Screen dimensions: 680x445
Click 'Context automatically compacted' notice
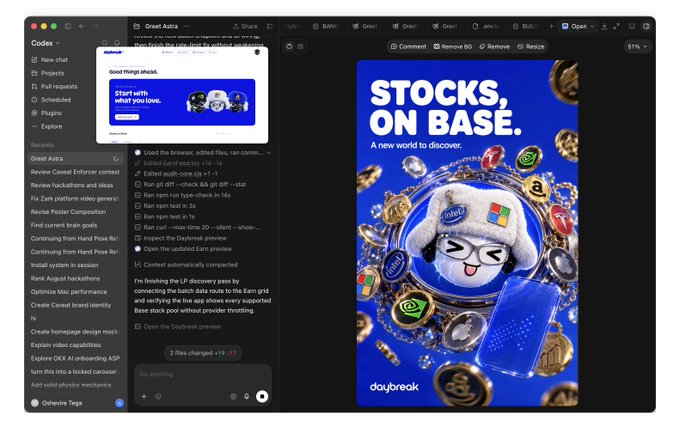click(186, 265)
